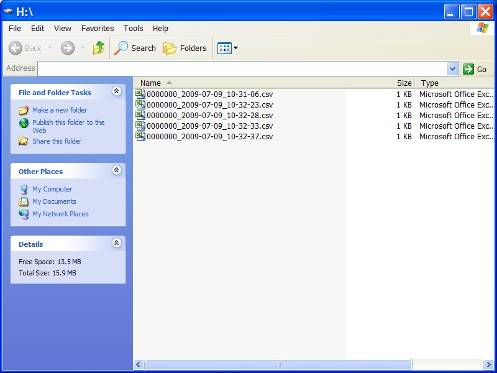Screen dimensions: 497x373
Task: Click the File and Folder Tasks heading
Action: point(55,92)
